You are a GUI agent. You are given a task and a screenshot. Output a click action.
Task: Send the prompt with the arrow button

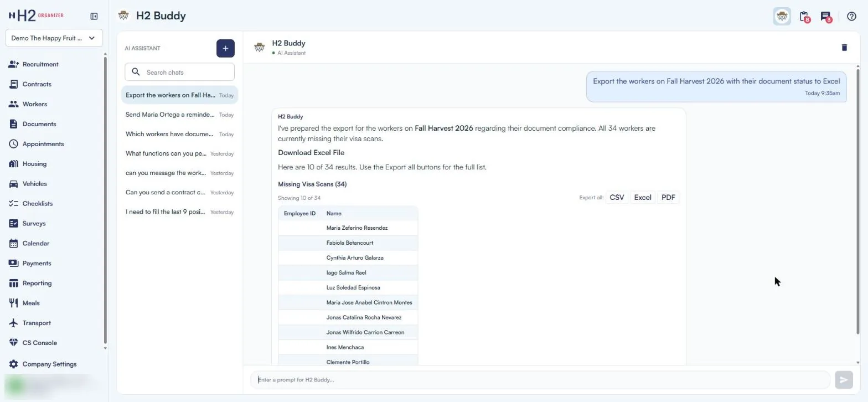pos(844,380)
